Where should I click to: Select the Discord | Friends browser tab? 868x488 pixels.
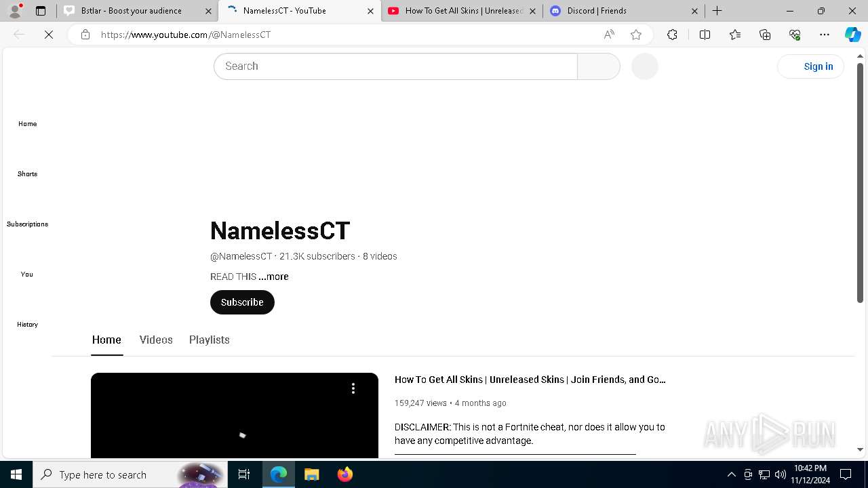pos(624,11)
